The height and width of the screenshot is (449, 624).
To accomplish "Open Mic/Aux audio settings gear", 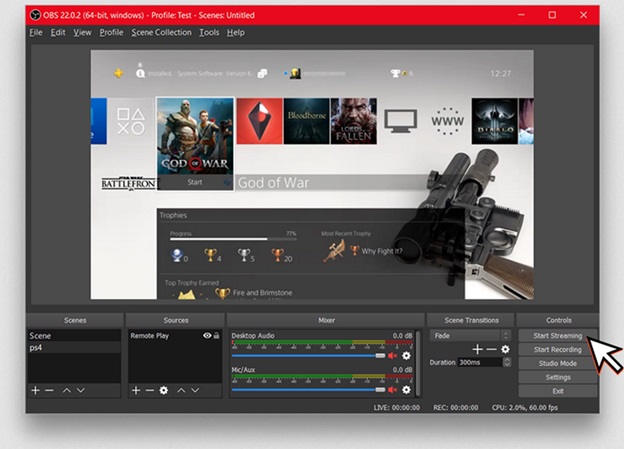I will click(x=406, y=390).
